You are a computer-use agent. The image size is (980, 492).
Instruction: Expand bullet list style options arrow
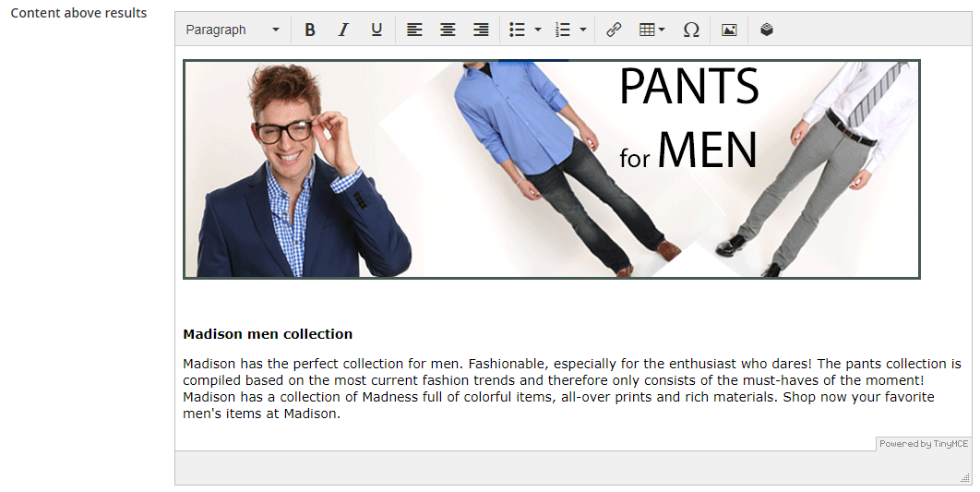pos(537,30)
